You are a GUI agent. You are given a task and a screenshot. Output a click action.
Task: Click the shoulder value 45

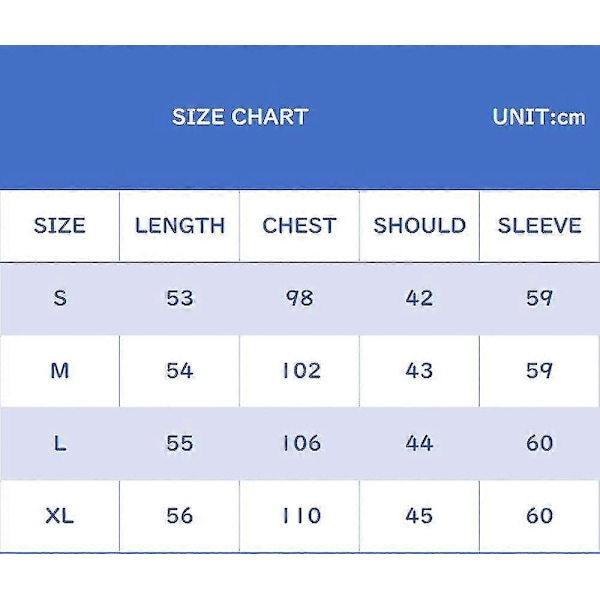pyautogui.click(x=419, y=516)
